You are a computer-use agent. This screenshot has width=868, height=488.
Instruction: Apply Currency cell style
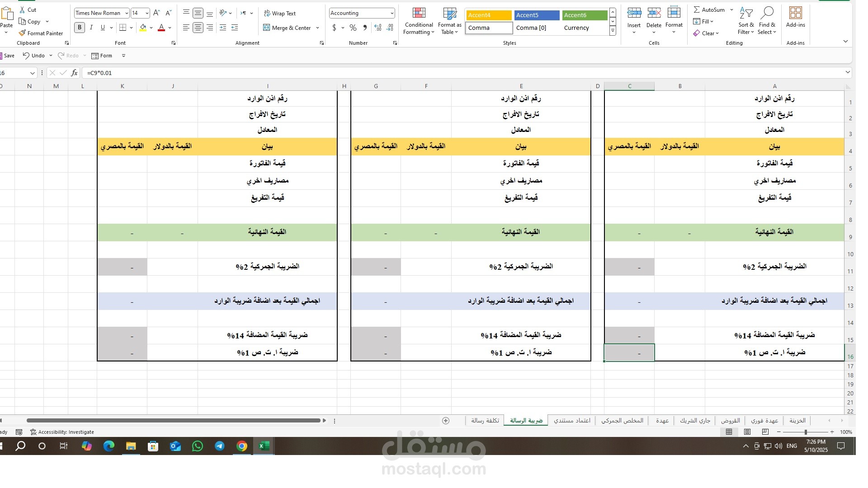click(x=585, y=28)
